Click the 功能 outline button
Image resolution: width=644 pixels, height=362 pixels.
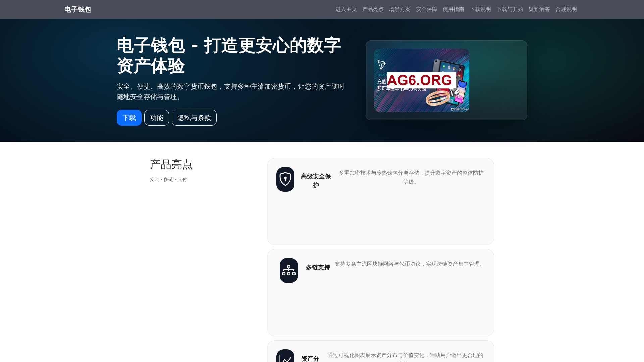156,118
